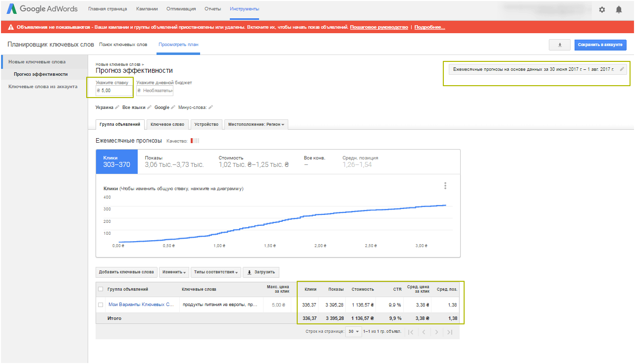Open Мои Варианты Ключевых ad group link
Image resolution: width=635 pixels, height=364 pixels.
click(141, 305)
